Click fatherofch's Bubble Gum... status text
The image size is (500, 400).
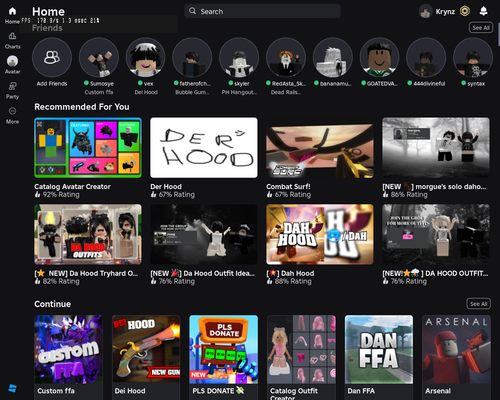point(192,92)
